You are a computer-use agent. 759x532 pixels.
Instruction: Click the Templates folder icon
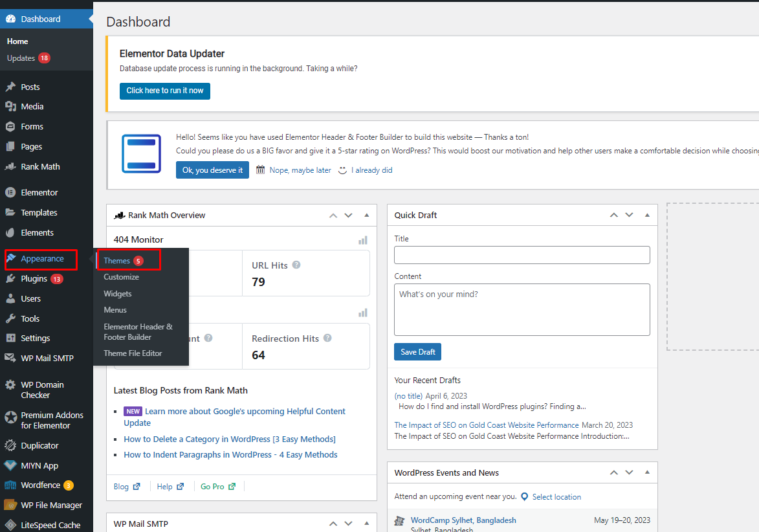[10, 212]
